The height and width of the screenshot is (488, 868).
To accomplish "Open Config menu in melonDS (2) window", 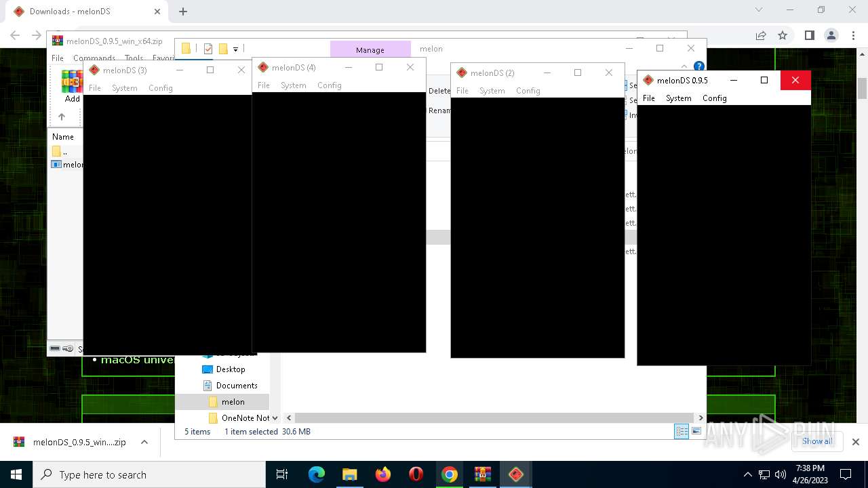I will coord(528,91).
